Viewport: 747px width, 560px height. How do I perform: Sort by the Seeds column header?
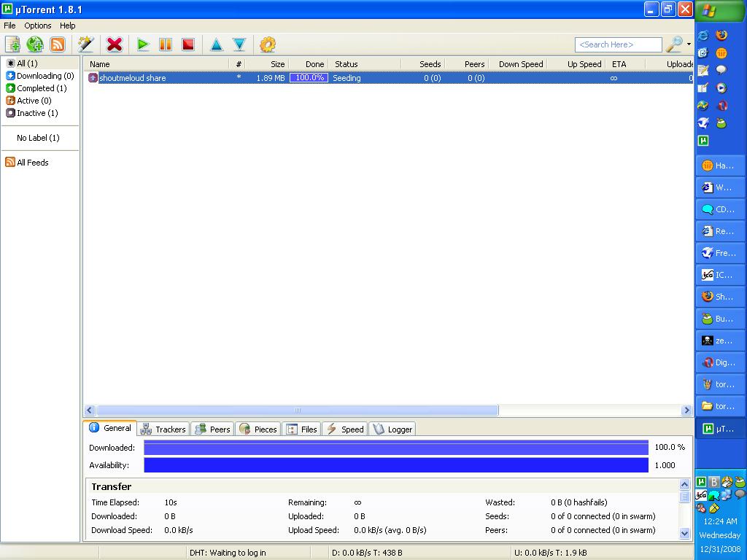pos(424,64)
